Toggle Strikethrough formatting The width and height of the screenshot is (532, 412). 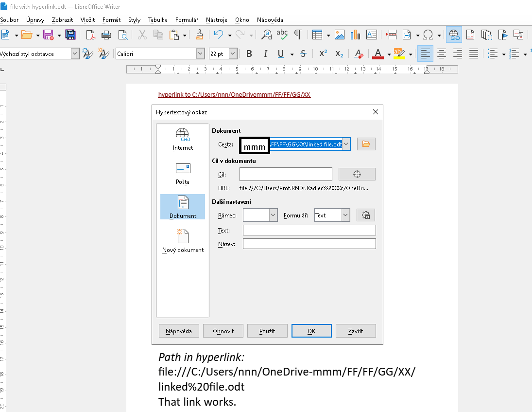point(303,54)
